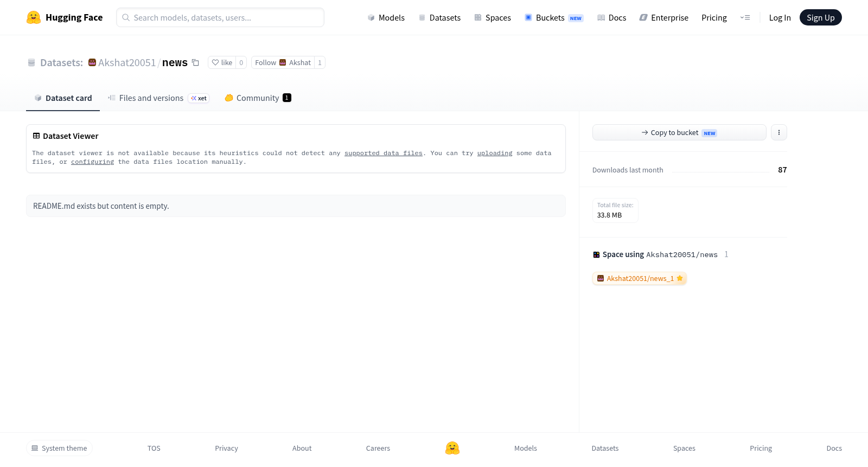Open the Spaces footer link

684,448
